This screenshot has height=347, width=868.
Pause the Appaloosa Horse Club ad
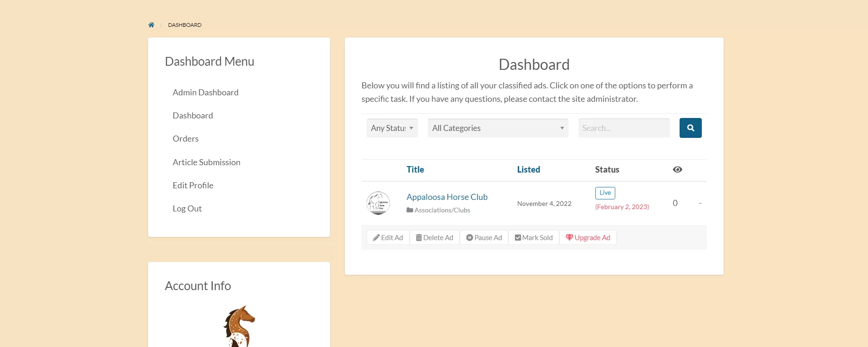484,238
